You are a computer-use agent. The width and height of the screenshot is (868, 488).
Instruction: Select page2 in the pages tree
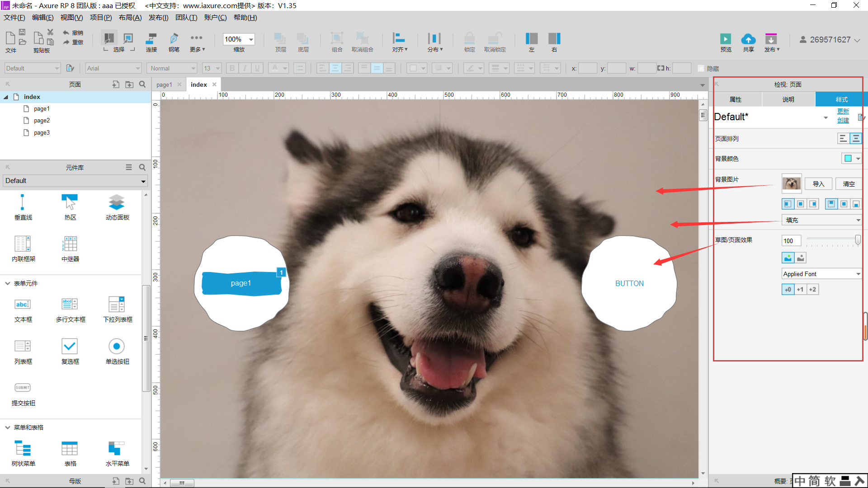(42, 121)
